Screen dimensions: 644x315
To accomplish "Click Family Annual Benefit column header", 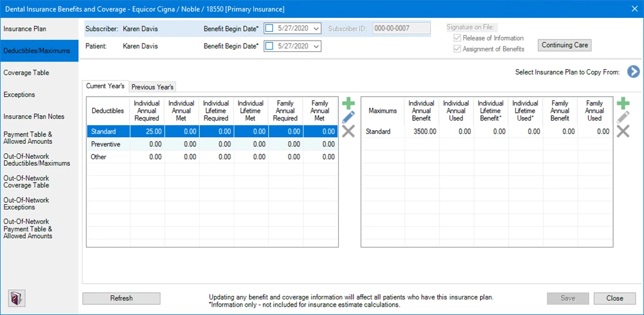I will (x=560, y=111).
